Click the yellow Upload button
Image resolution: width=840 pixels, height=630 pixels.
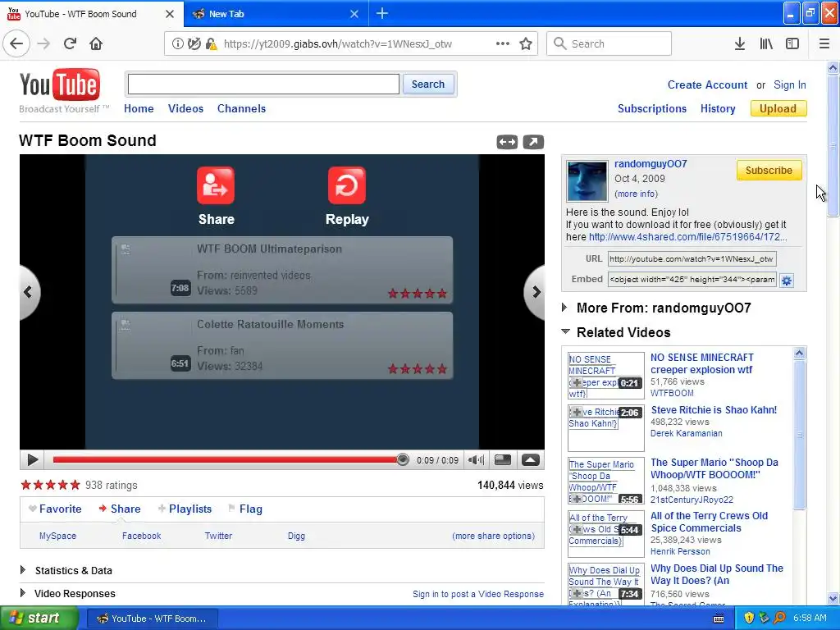(778, 108)
